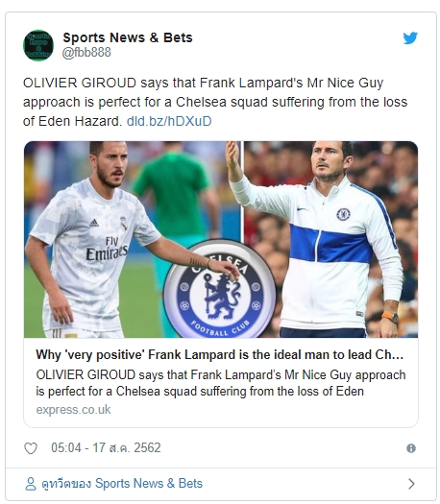Click the Frank Lampard photo half
This screenshot has width=440, height=504.
331,239
